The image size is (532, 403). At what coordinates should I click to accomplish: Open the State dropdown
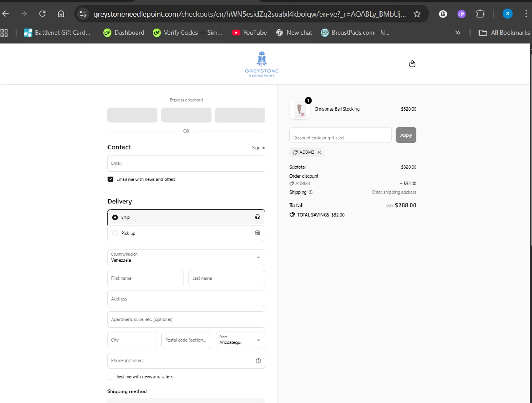[x=240, y=340]
